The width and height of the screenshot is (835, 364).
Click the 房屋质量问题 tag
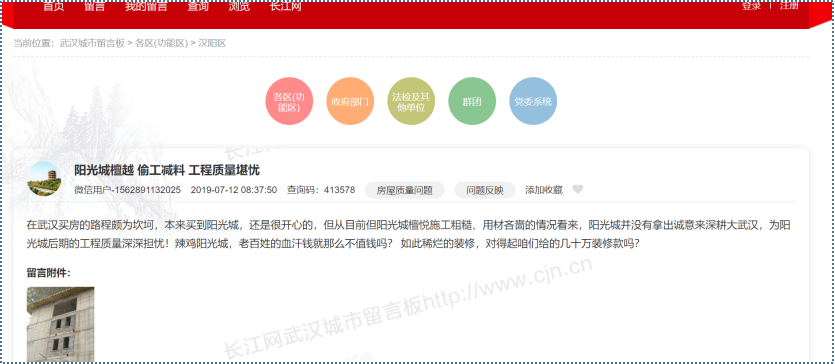[404, 190]
